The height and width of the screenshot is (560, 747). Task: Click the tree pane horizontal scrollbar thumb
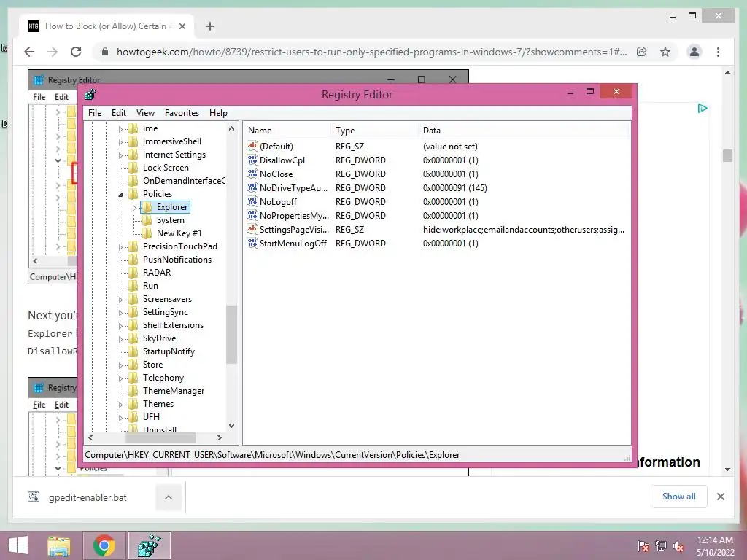point(160,437)
